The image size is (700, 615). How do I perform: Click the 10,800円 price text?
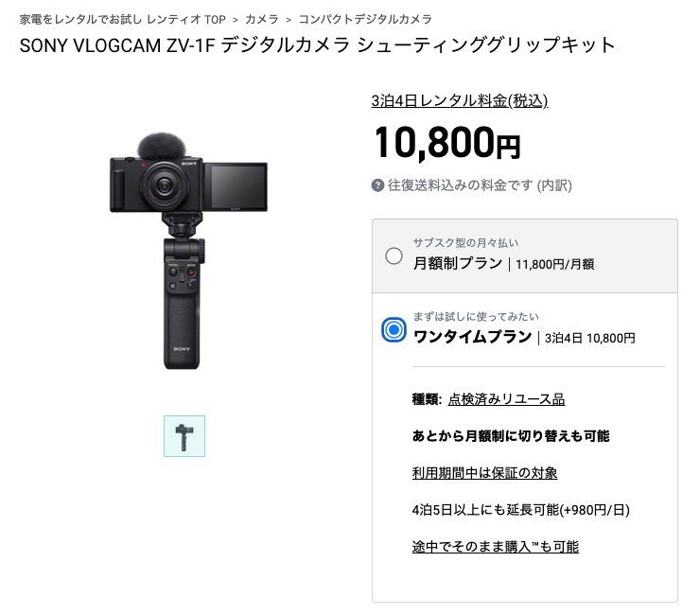[447, 143]
